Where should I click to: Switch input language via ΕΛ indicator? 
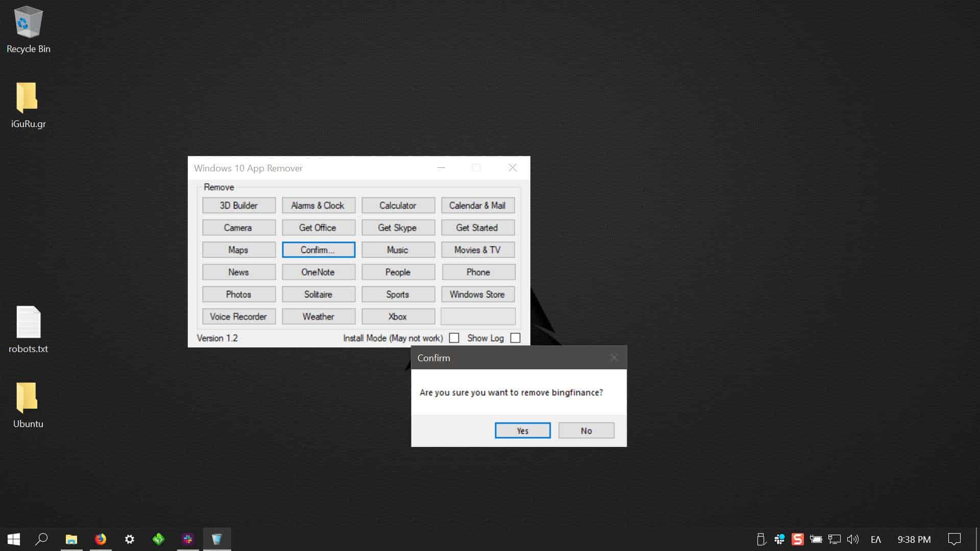[x=876, y=539]
